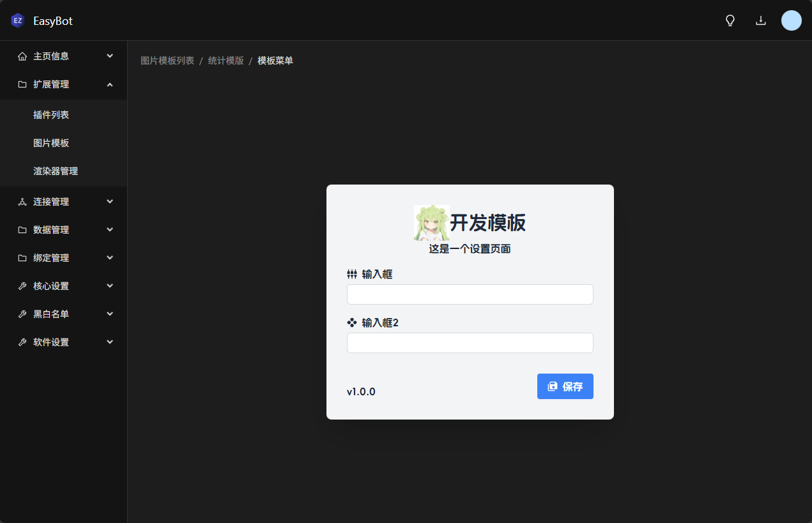Click the home icon beside 主页信息

(22, 56)
